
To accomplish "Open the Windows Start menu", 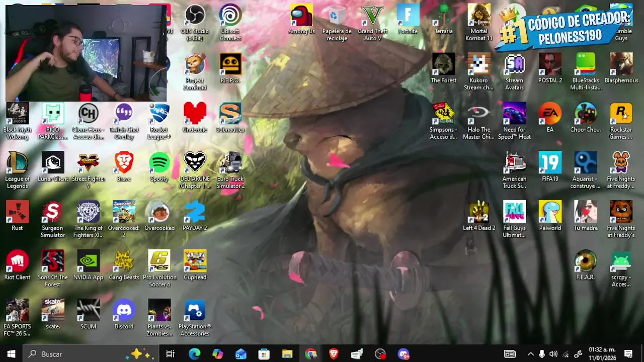I will pyautogui.click(x=11, y=354).
